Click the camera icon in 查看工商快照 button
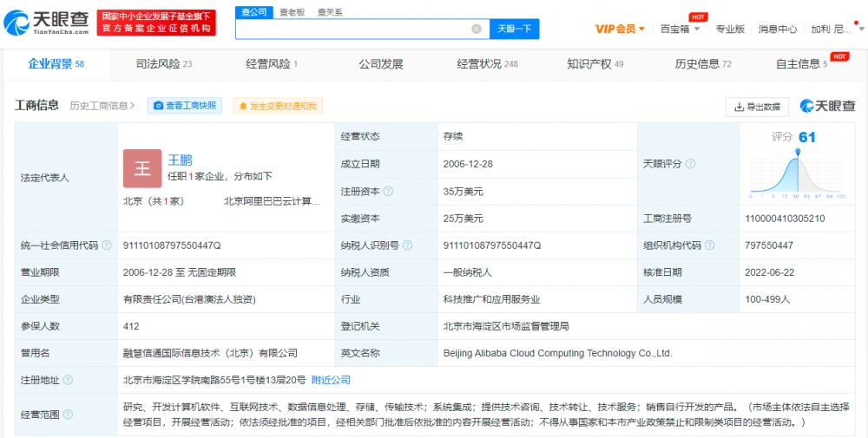Screen dimensions: 868x438 tap(158, 106)
